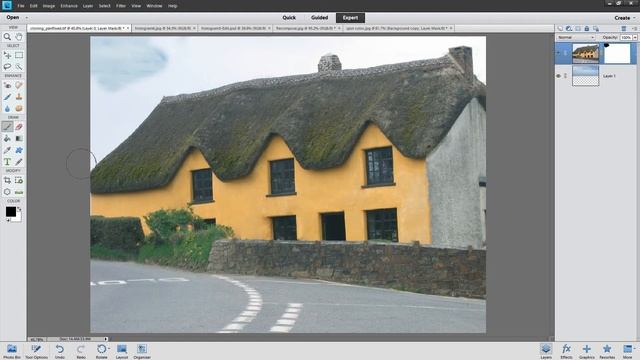Select the Clone Stamp tool

(19, 97)
